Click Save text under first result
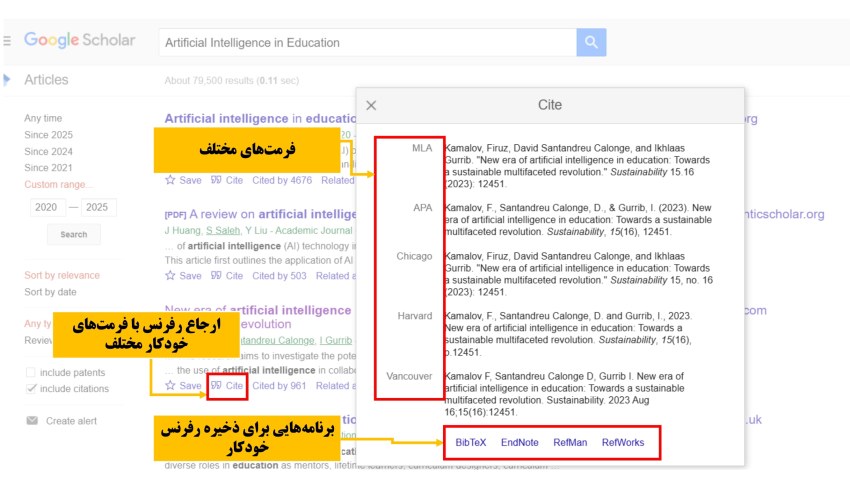 pos(190,180)
